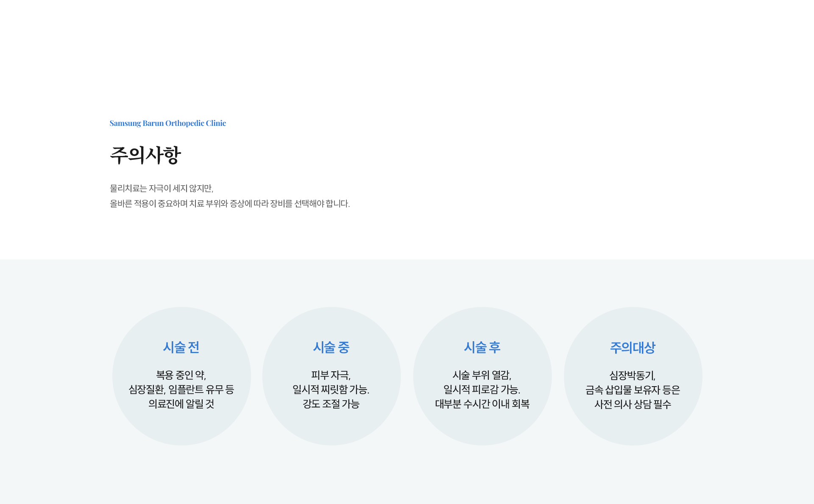The height and width of the screenshot is (504, 814).
Task: Click the line '물리치료는 자극이 세지 않지만,'
Action: (x=162, y=188)
